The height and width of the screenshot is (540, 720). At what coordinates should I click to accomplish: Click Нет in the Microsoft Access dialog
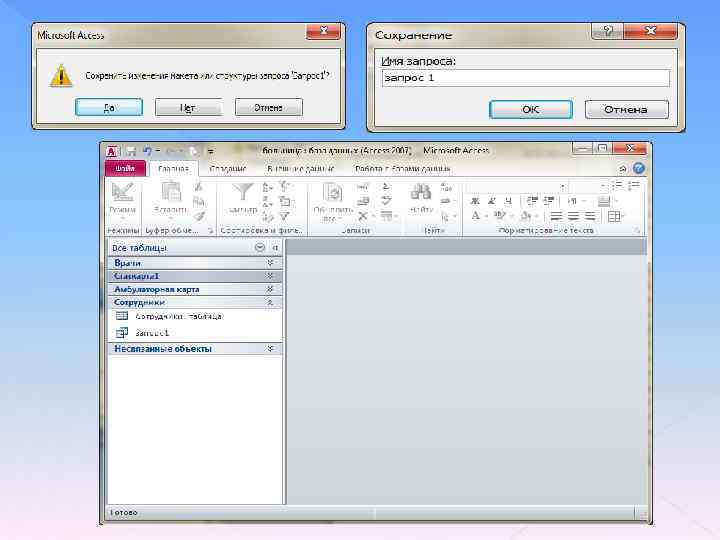pyautogui.click(x=188, y=107)
